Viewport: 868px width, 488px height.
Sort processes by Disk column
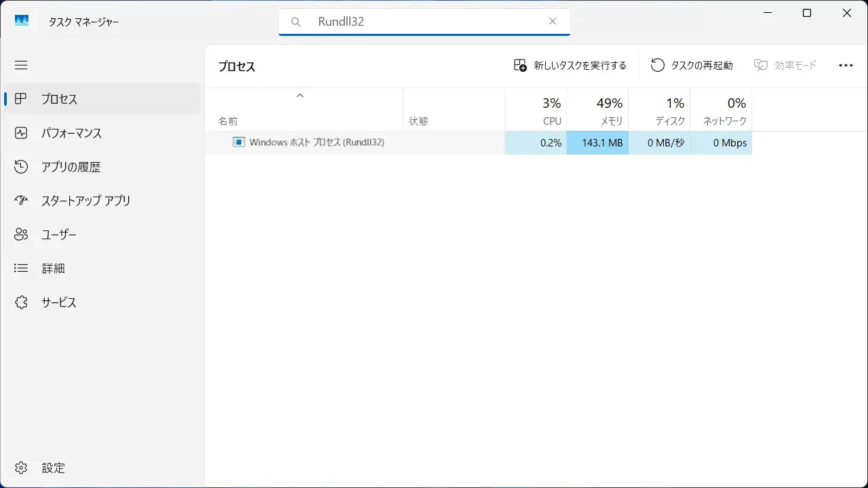click(659, 110)
